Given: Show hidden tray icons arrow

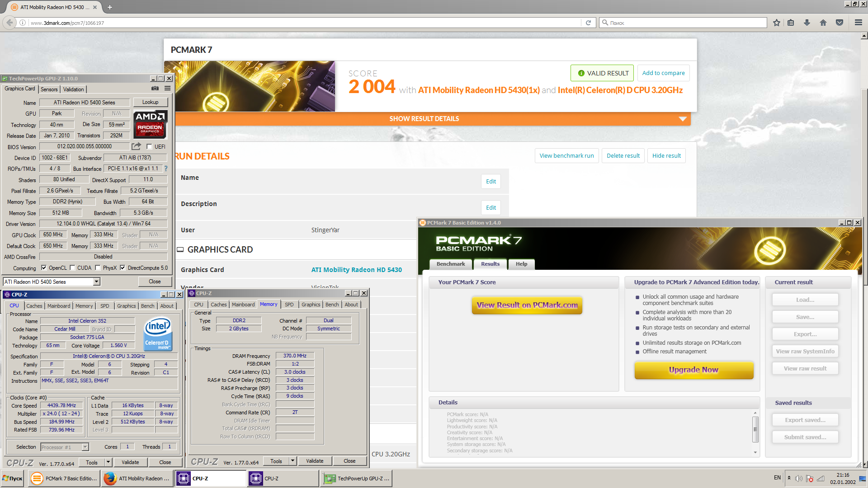Looking at the screenshot, I should [x=789, y=478].
